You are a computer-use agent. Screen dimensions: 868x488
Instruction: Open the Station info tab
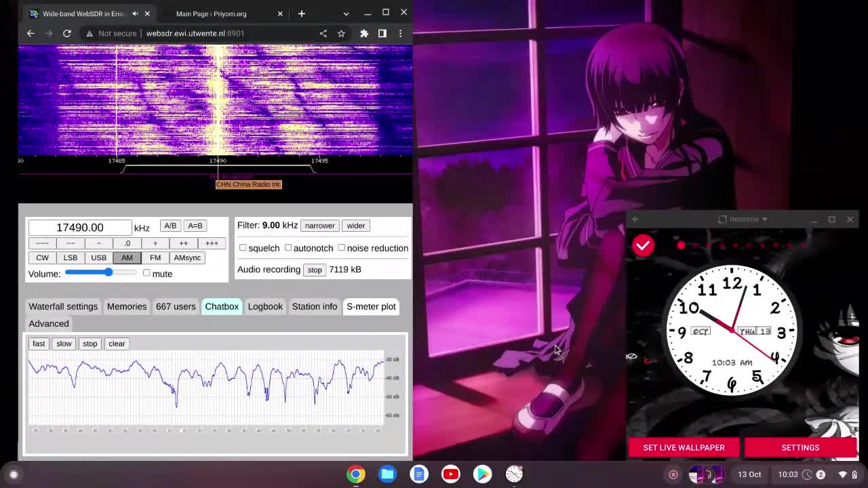click(315, 306)
